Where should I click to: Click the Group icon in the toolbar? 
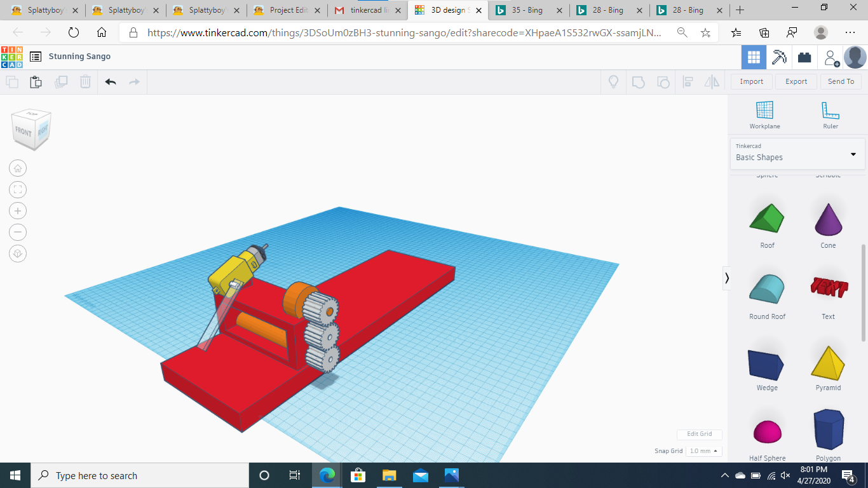point(638,81)
